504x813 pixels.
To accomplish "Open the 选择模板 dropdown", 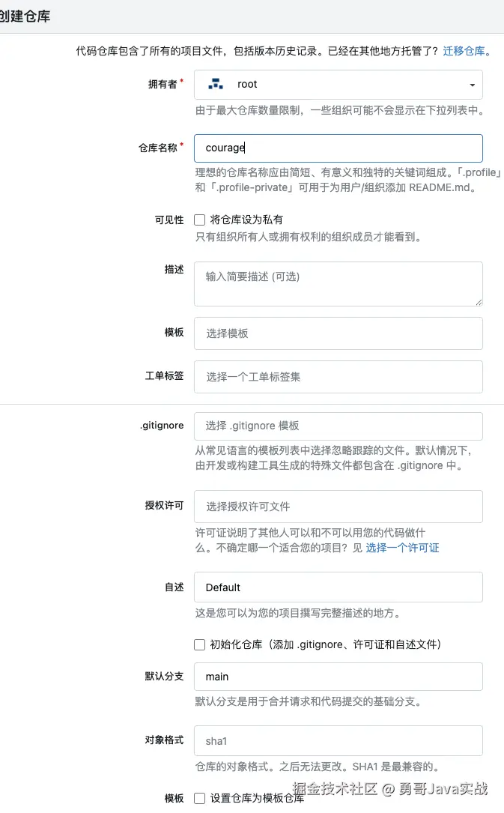I will [x=338, y=333].
